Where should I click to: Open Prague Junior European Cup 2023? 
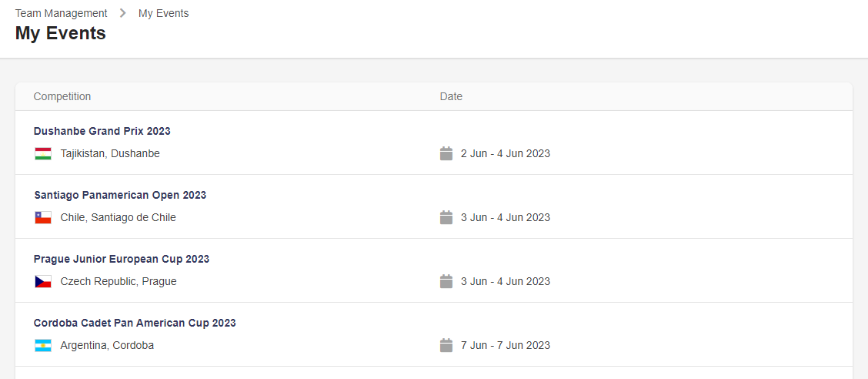[x=122, y=259]
